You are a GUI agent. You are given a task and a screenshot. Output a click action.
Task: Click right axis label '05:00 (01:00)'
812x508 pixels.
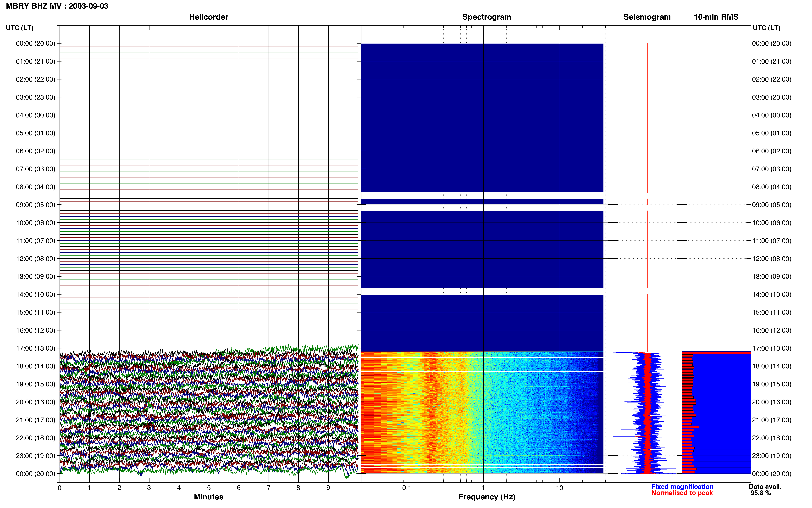[x=772, y=133]
